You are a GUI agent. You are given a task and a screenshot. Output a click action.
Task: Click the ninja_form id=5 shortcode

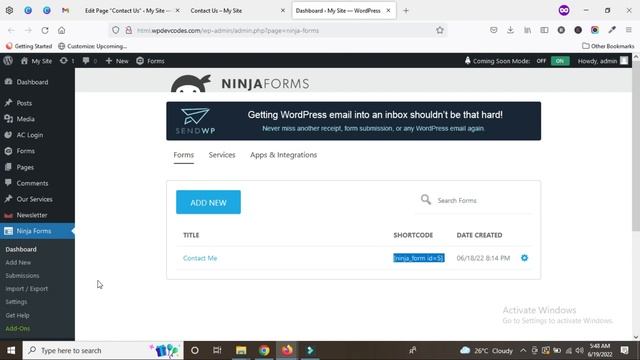point(418,258)
